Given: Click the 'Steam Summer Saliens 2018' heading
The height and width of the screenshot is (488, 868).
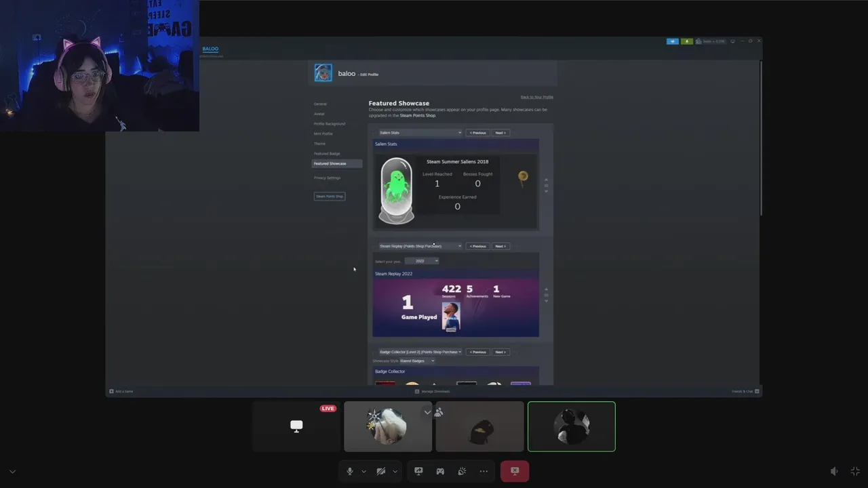Looking at the screenshot, I should [x=457, y=162].
